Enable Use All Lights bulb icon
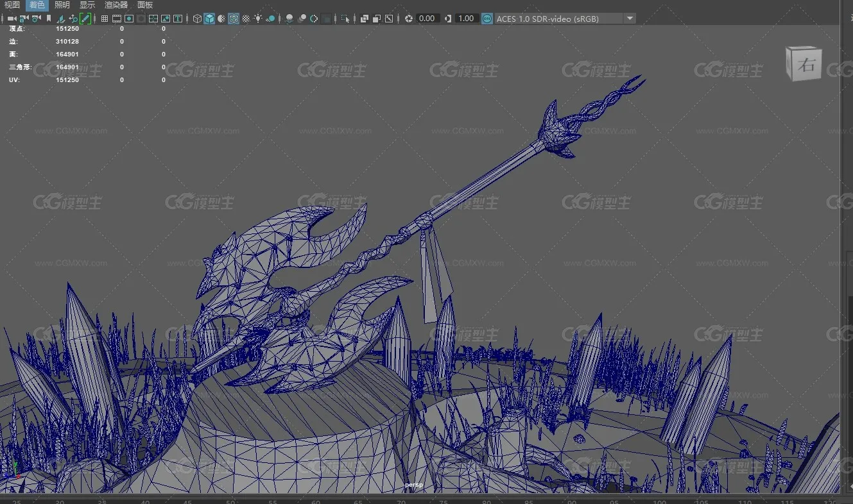This screenshot has height=504, width=853. 258,19
